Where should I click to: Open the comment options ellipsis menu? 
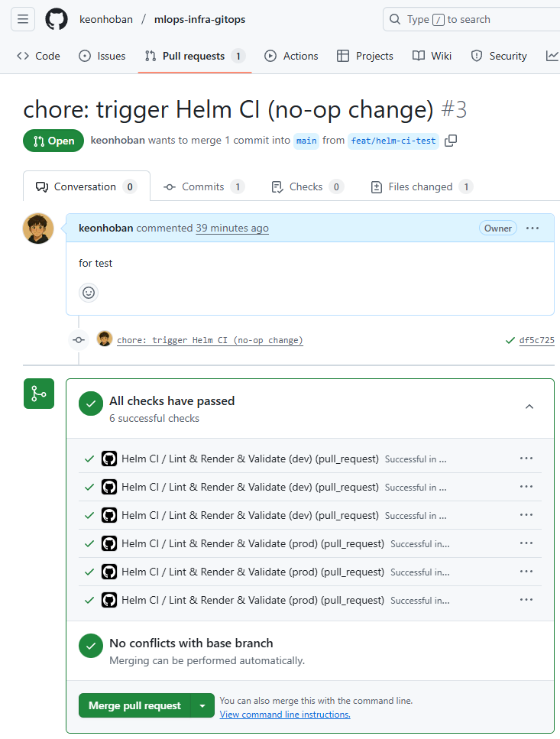pyautogui.click(x=532, y=228)
